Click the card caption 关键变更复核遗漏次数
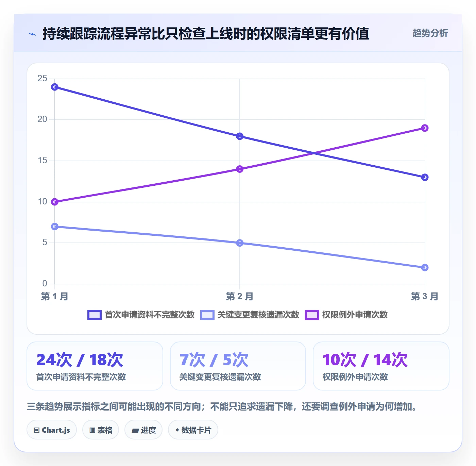The image size is (476, 466). click(220, 377)
